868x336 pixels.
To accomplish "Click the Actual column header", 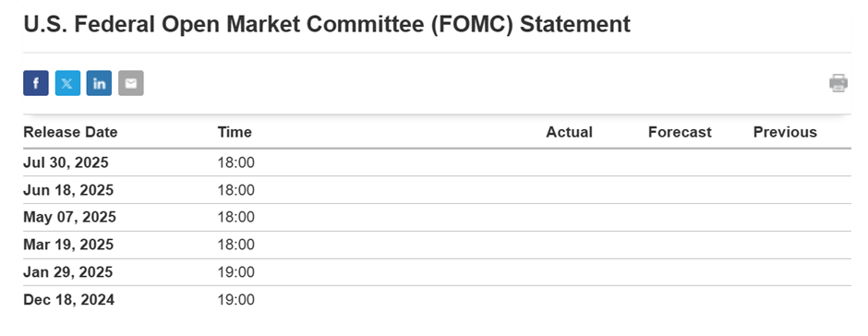I will pyautogui.click(x=569, y=132).
